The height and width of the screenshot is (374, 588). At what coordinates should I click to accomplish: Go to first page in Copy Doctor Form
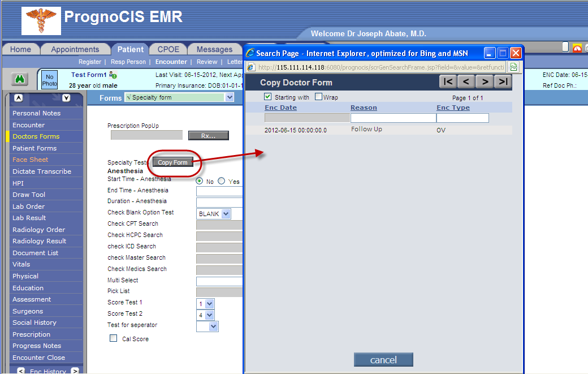coord(448,81)
